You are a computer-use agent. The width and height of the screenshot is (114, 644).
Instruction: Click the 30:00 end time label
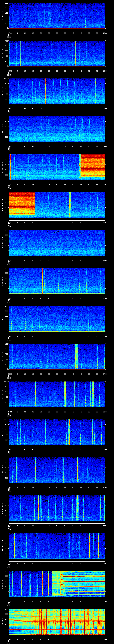click(105, 487)
